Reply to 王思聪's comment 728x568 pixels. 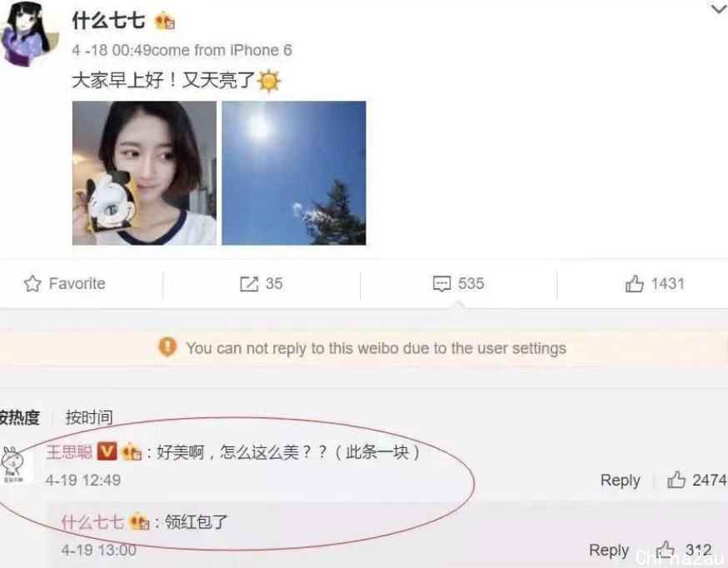pos(620,480)
